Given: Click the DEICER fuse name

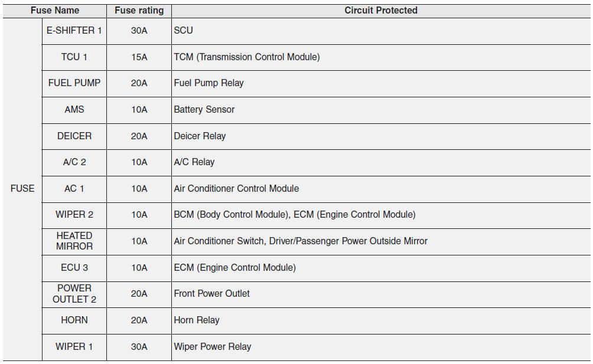Looking at the screenshot, I should (74, 136).
